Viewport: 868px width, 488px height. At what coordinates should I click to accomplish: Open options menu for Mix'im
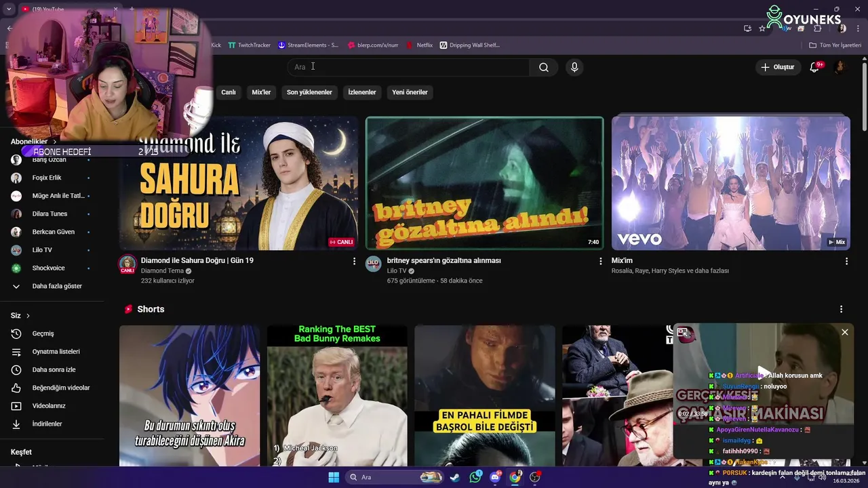(846, 261)
